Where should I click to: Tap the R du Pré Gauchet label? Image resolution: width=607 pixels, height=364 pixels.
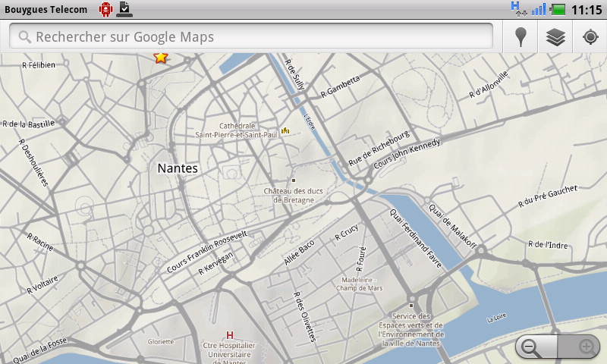[548, 196]
